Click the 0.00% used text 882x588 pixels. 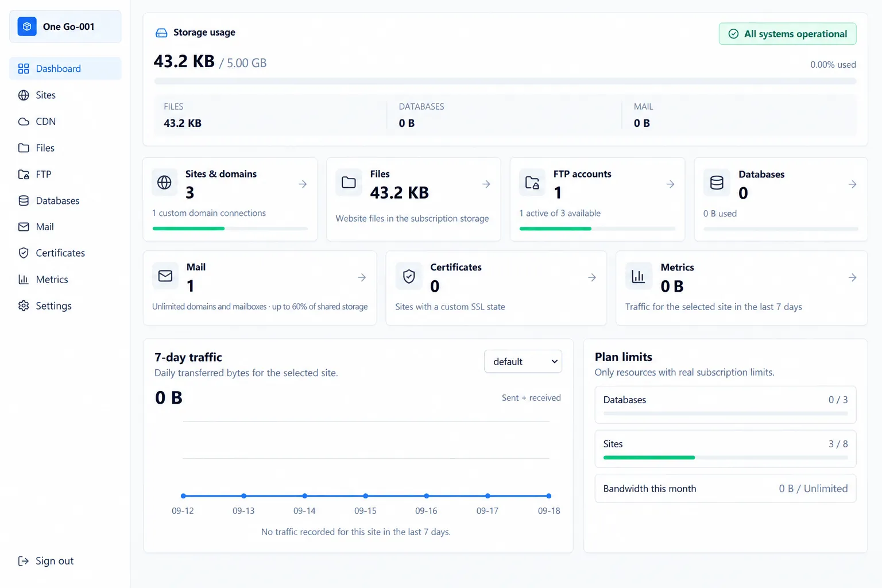[833, 65]
